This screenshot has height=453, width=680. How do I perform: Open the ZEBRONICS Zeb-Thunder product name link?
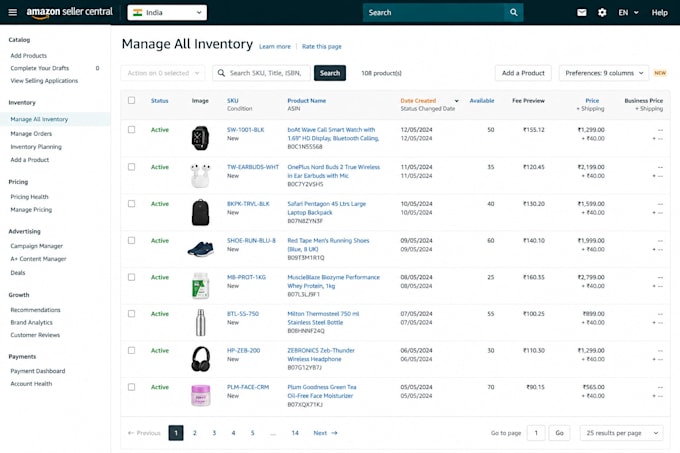(x=321, y=355)
